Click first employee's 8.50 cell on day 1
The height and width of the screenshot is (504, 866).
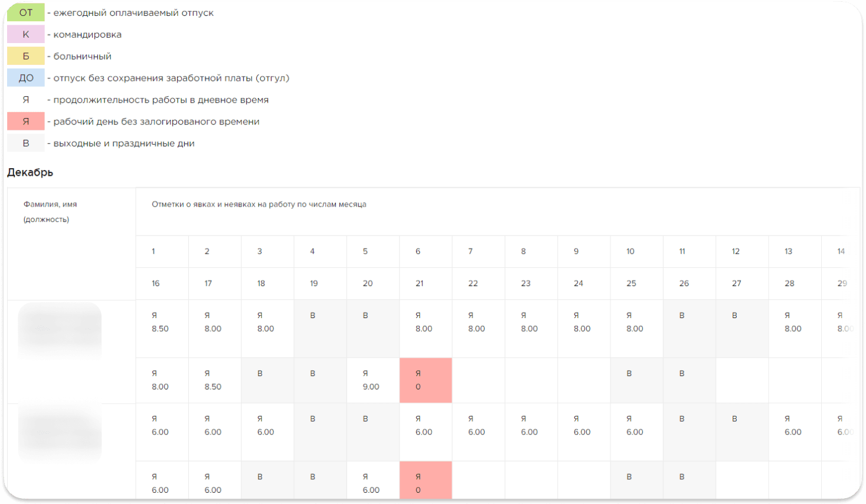click(162, 328)
